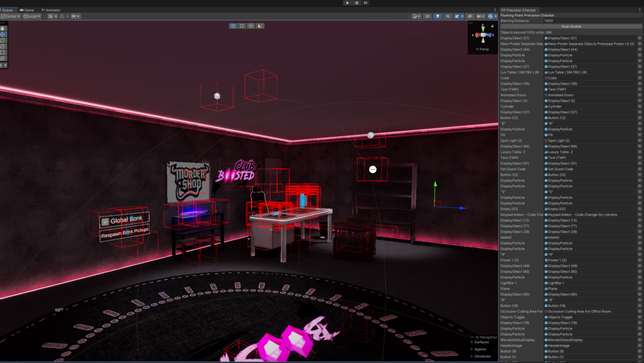This screenshot has height=363, width=644.
Task: Open object picker for Luxury Table 2 row
Action: [x=640, y=152]
